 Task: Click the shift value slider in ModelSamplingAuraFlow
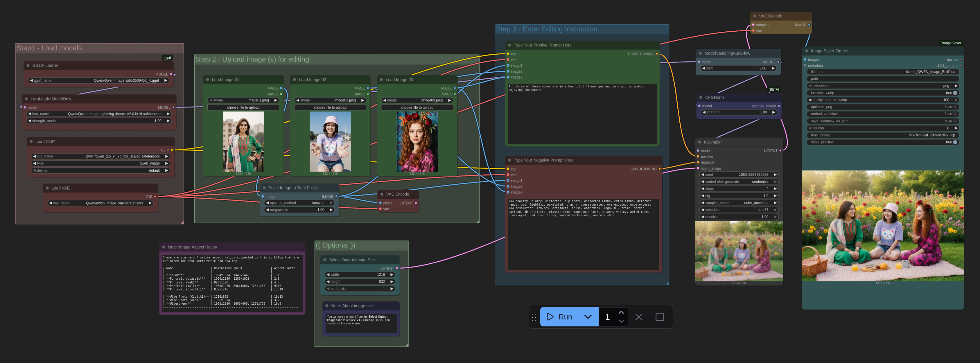click(x=738, y=69)
